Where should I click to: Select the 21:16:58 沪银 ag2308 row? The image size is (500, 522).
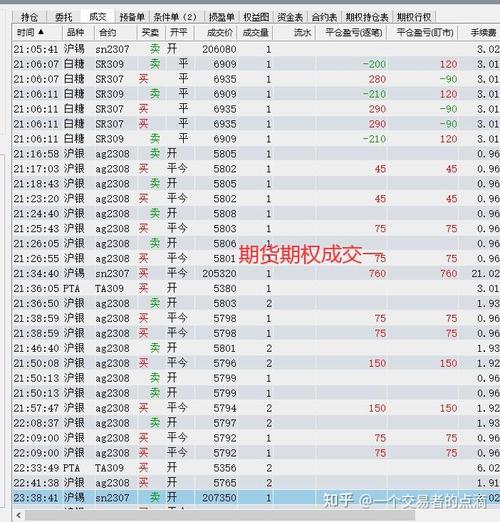point(256,154)
